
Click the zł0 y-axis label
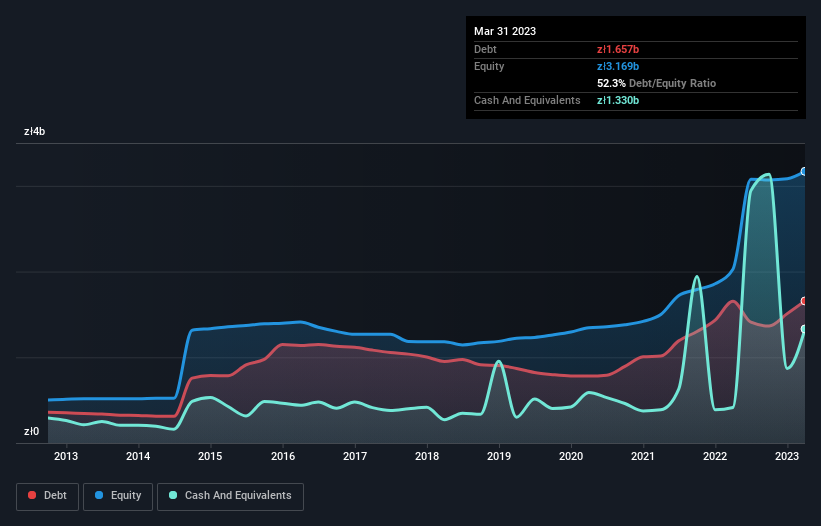(x=31, y=432)
